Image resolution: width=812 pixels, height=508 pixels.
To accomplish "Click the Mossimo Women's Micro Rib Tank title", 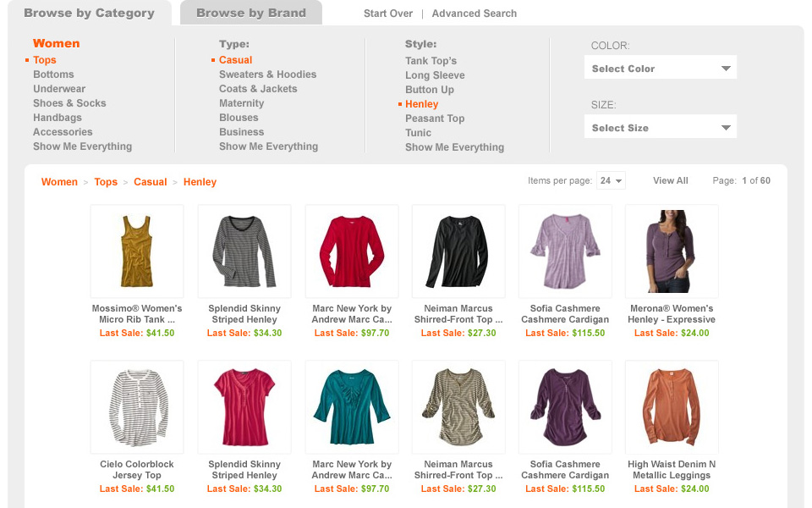I will point(137,314).
